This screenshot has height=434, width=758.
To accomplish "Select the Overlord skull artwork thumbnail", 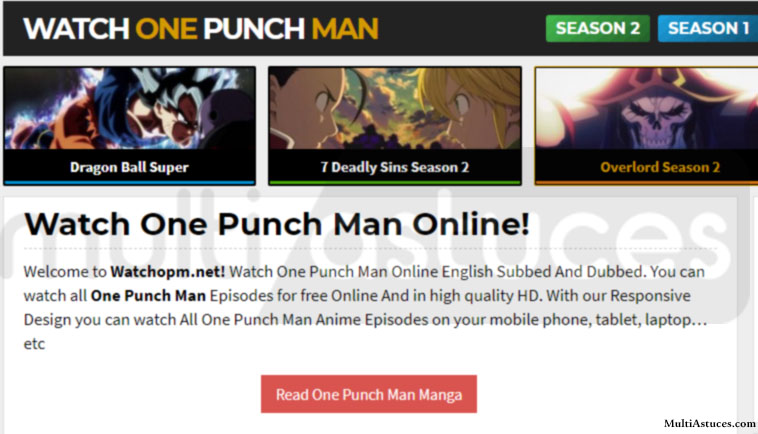I will click(x=647, y=108).
